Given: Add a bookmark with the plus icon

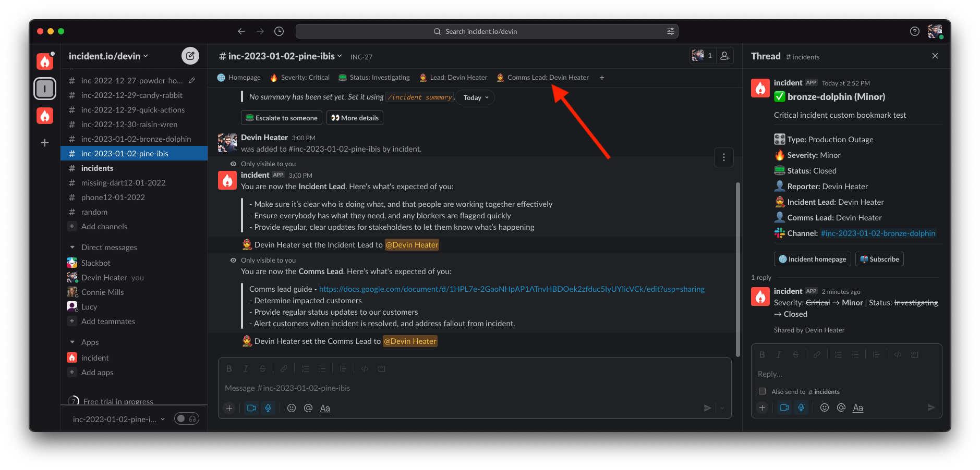Looking at the screenshot, I should [602, 78].
